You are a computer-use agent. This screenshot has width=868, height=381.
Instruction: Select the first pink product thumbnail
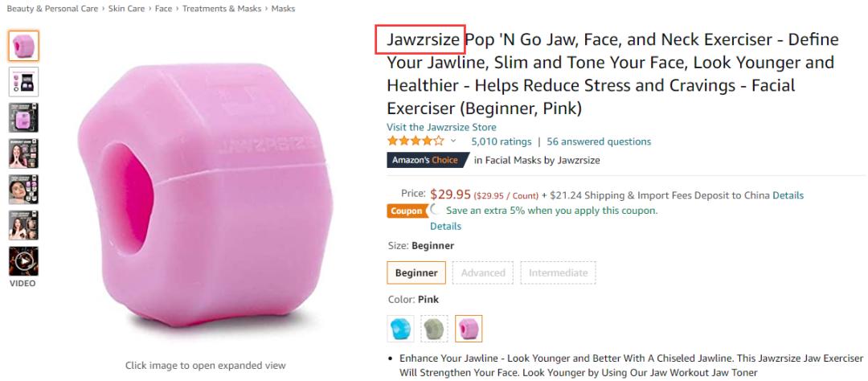pyautogui.click(x=23, y=45)
